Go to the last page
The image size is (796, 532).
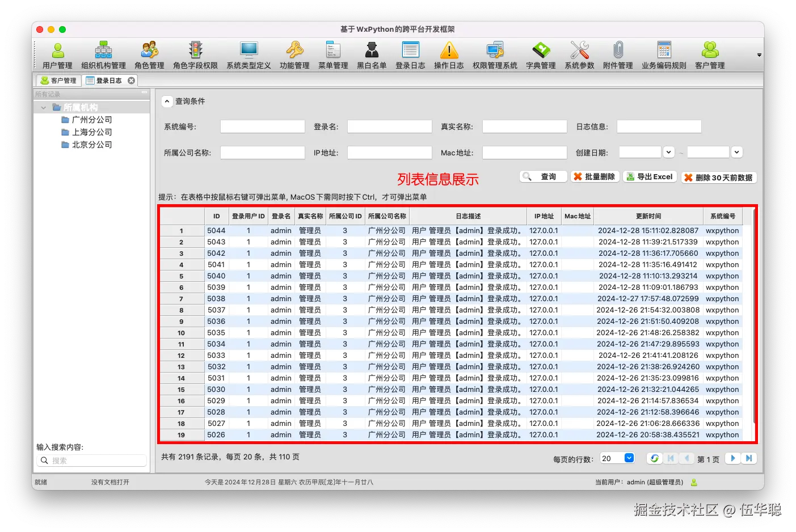click(x=749, y=458)
